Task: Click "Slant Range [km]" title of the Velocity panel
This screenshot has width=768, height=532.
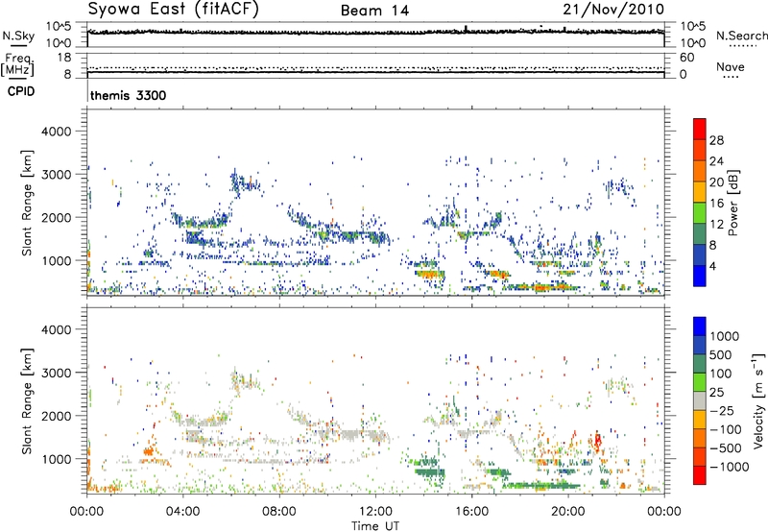Action: click(27, 400)
